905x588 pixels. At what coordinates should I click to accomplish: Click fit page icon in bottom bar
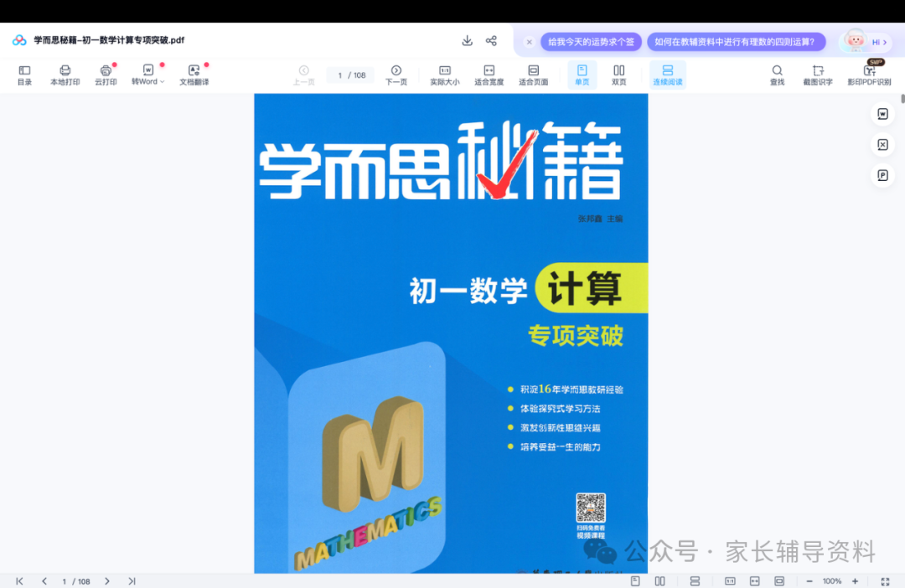[779, 581]
